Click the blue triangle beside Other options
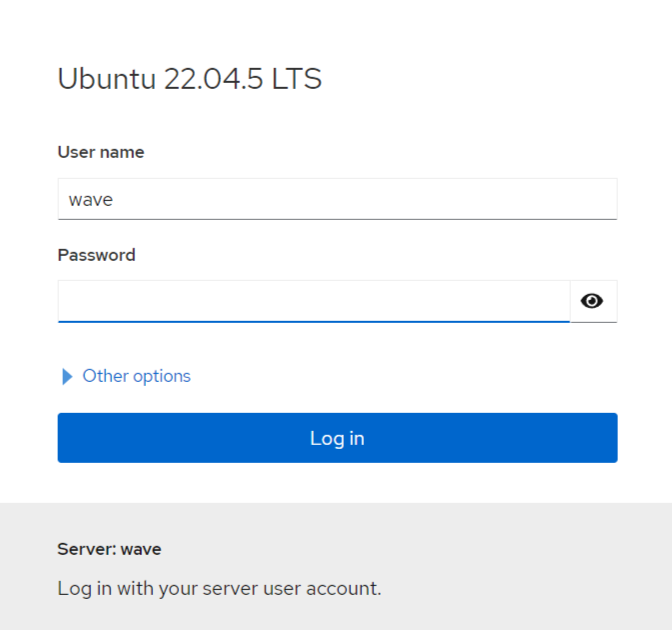 [67, 376]
